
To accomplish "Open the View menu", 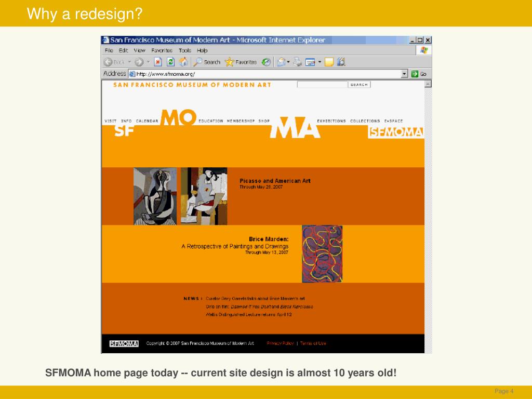I will click(139, 50).
